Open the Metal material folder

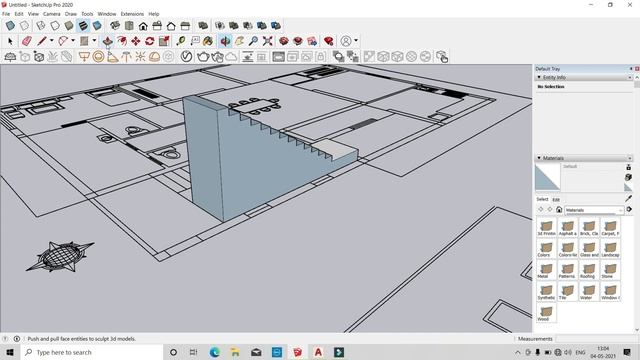point(546,271)
